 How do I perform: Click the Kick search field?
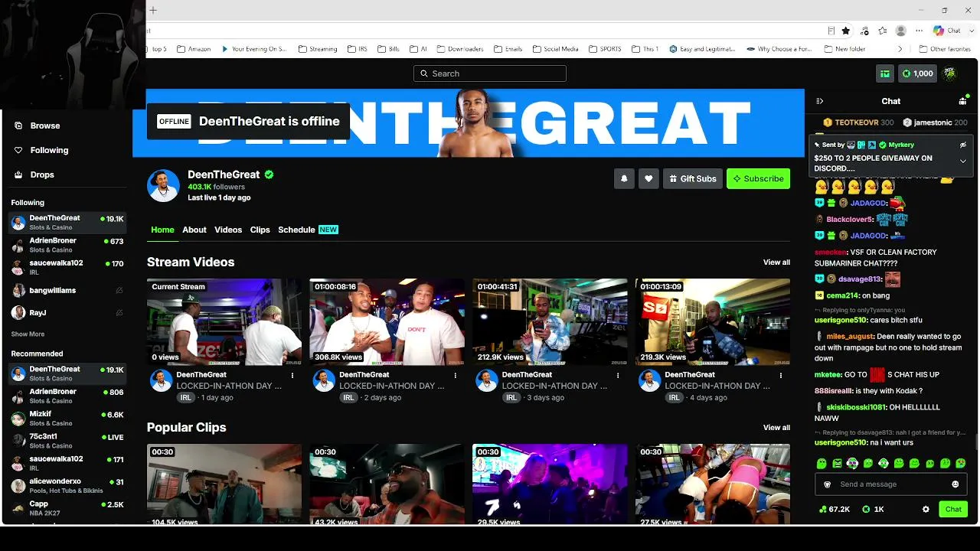(x=490, y=73)
